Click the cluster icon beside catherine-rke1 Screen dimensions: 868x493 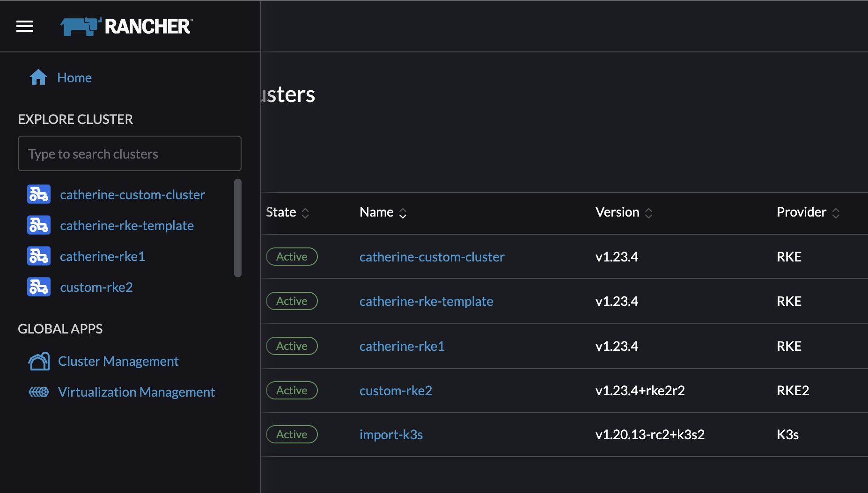click(x=39, y=256)
